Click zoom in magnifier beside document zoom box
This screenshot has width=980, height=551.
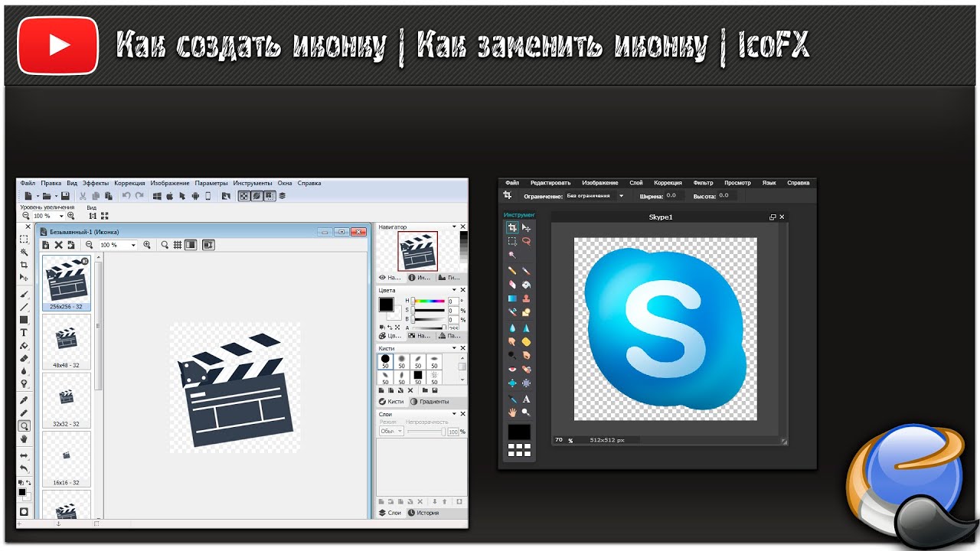click(147, 245)
